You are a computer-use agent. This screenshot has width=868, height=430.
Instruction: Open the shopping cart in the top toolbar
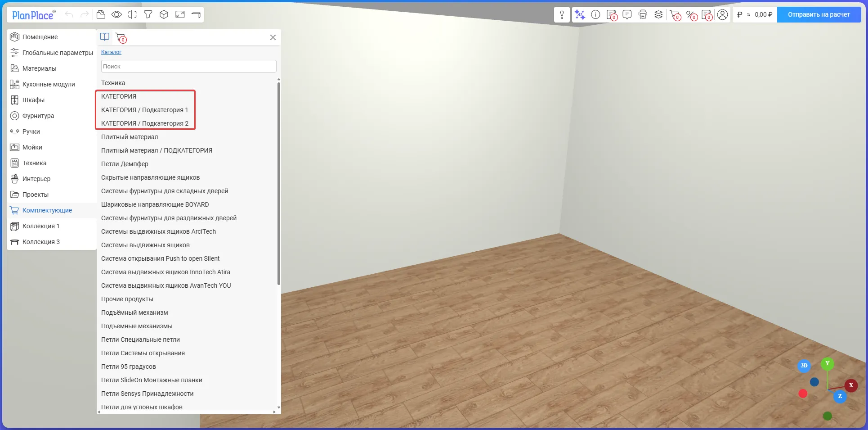pos(676,15)
